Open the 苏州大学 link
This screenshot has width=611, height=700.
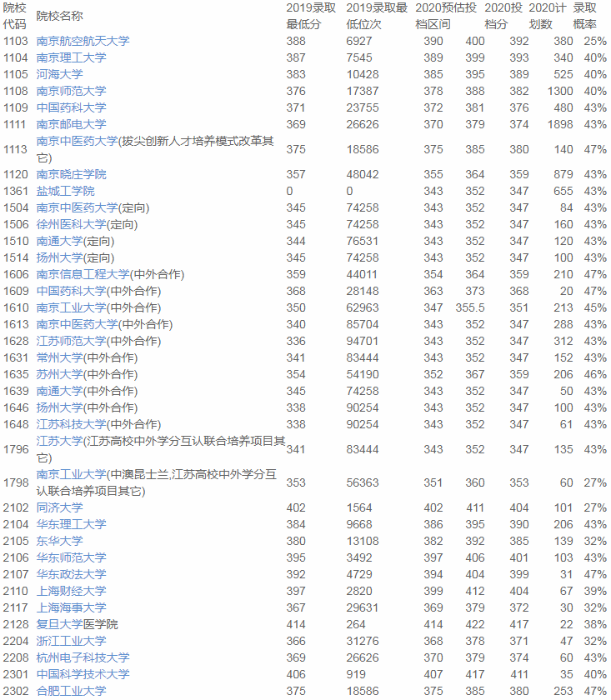(x=60, y=374)
